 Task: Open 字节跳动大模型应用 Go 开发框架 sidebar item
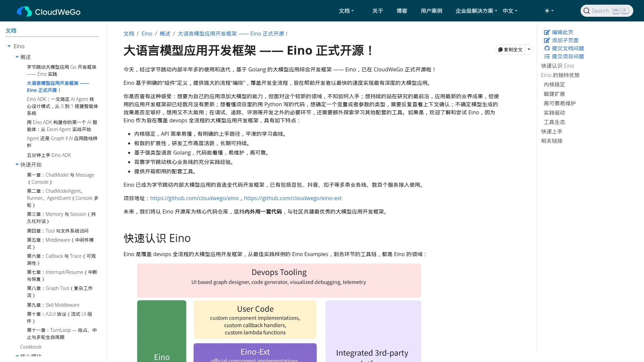click(x=61, y=70)
